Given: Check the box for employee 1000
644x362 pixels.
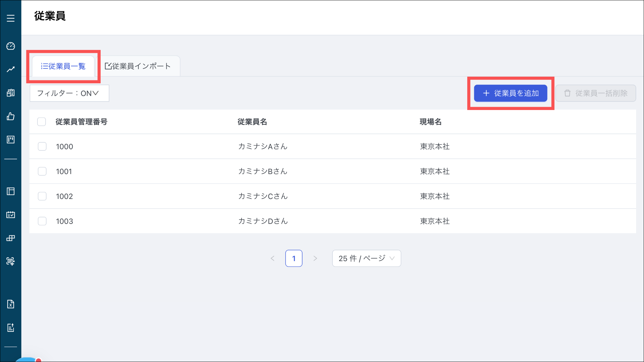Looking at the screenshot, I should (x=42, y=146).
